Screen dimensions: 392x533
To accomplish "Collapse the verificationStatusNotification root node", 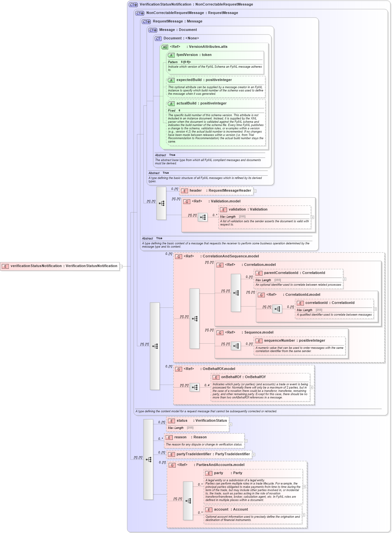I will pyautogui.click(x=121, y=266).
